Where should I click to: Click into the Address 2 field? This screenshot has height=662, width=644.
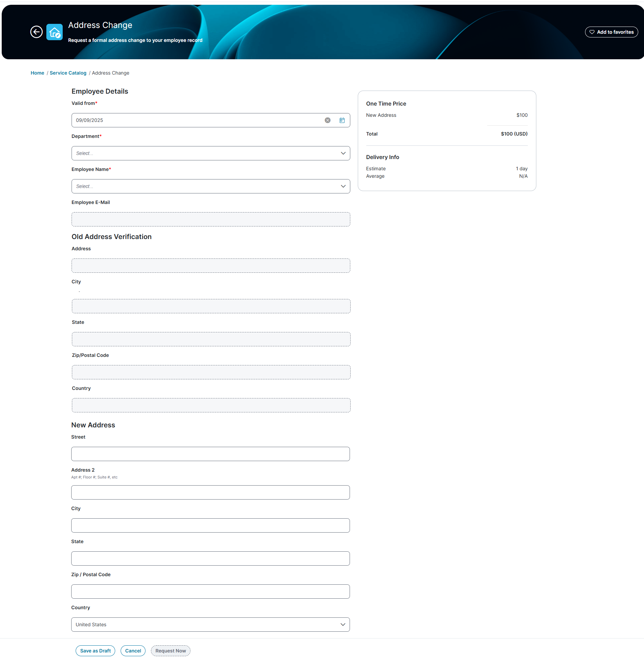pos(210,492)
